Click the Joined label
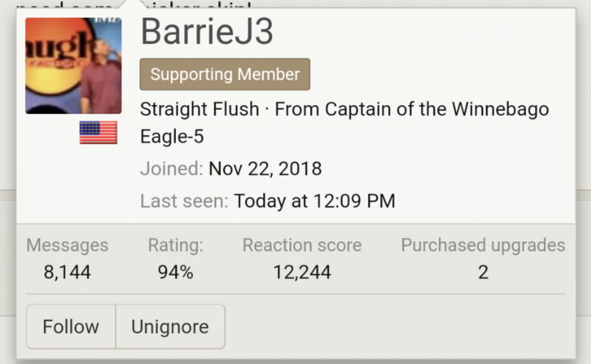 (171, 169)
